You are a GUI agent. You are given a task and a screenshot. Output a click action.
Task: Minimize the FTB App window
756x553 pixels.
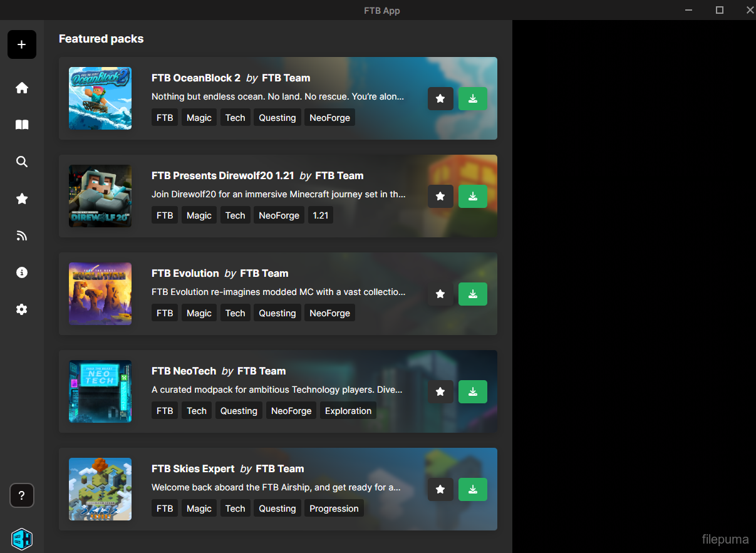pyautogui.click(x=689, y=10)
